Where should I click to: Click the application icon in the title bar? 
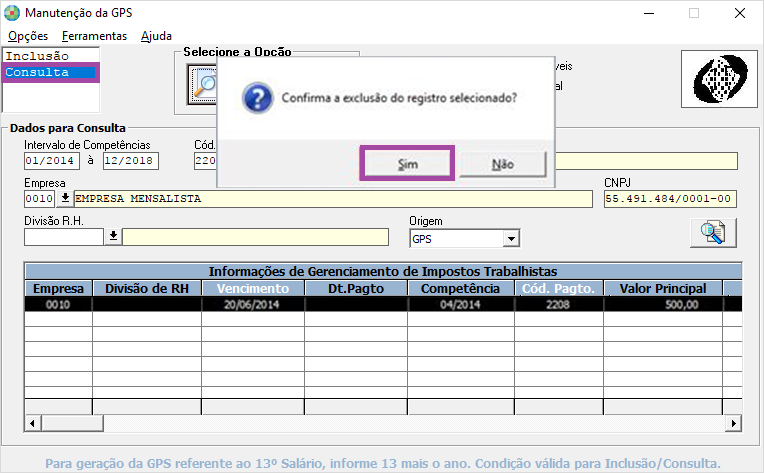click(12, 13)
